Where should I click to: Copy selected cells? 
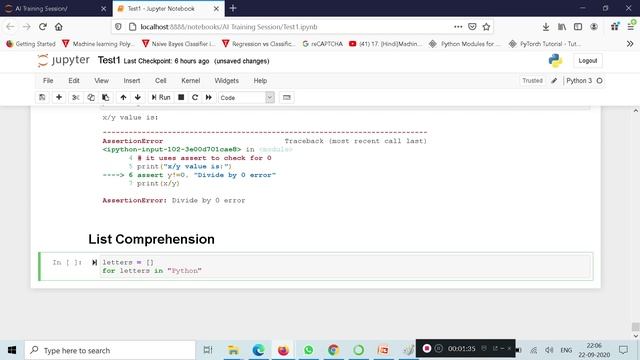click(x=91, y=98)
